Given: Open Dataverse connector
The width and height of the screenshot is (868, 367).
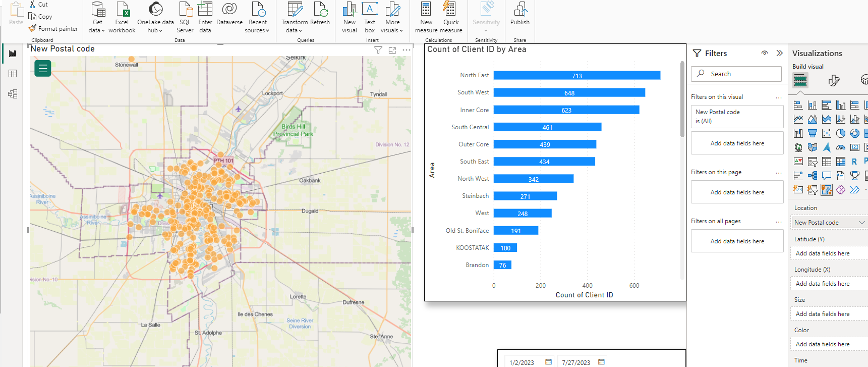Looking at the screenshot, I should [x=229, y=14].
